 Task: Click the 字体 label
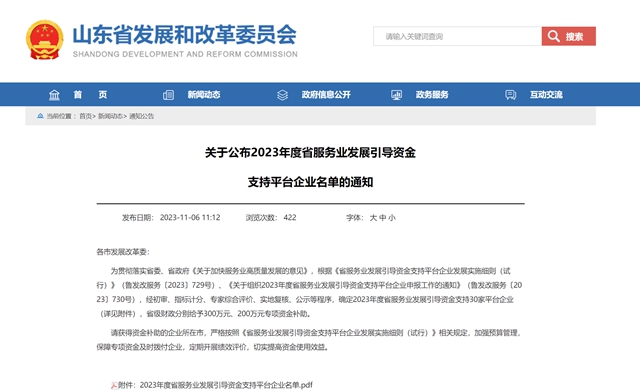(353, 218)
